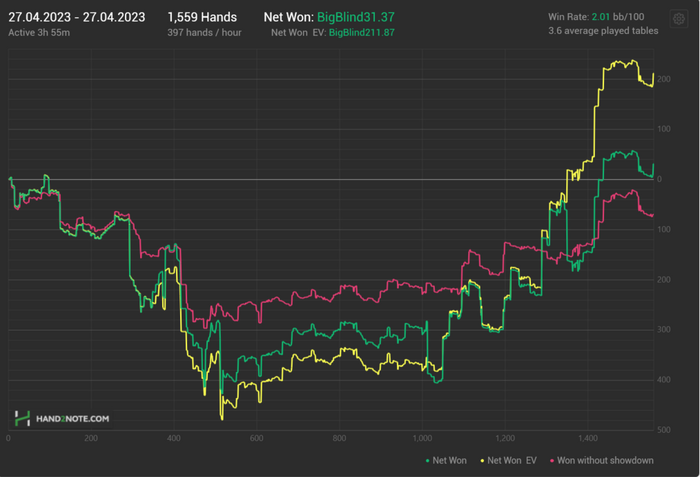Click the x-axis label 1,200

click(x=505, y=439)
